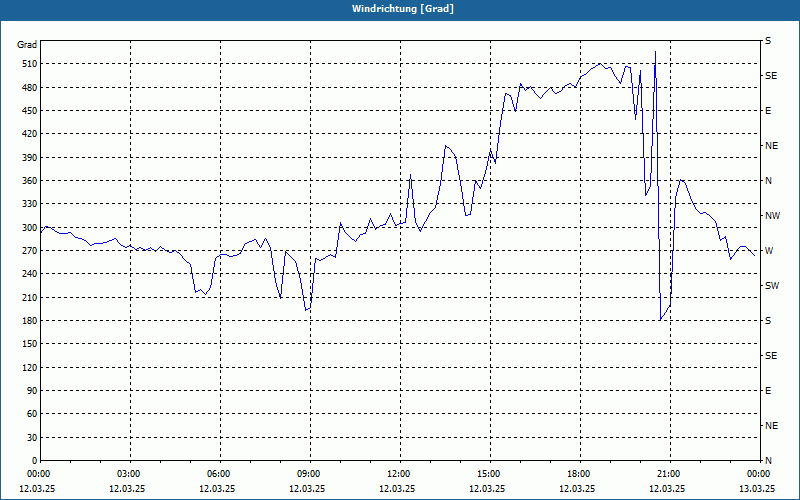Image resolution: width=800 pixels, height=500 pixels.
Task: Click the 420 y-axis tick label
Action: pos(31,134)
